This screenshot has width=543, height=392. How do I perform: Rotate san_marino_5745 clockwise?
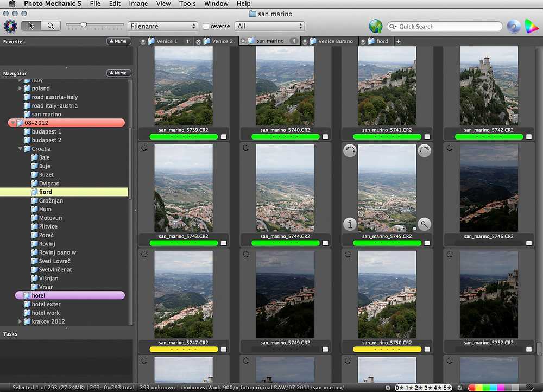click(424, 150)
